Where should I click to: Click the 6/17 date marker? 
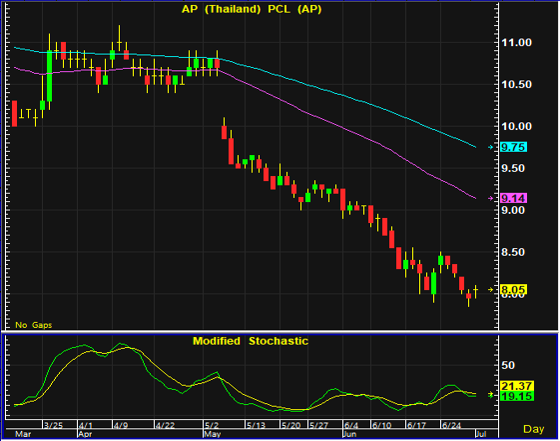click(416, 425)
